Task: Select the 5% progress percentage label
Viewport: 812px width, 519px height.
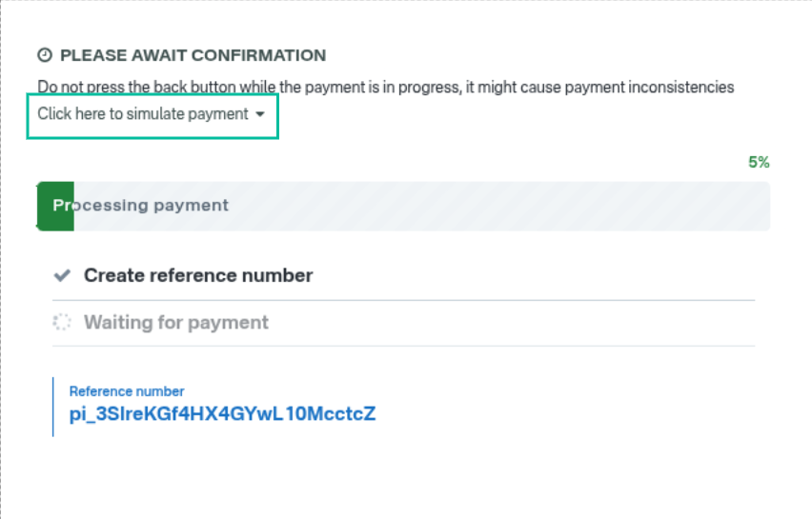Action: 759,162
